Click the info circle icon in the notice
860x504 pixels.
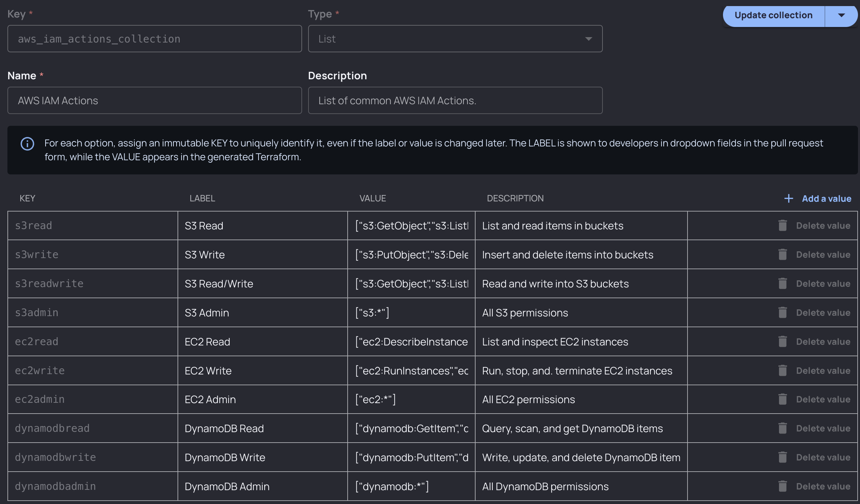click(x=27, y=144)
